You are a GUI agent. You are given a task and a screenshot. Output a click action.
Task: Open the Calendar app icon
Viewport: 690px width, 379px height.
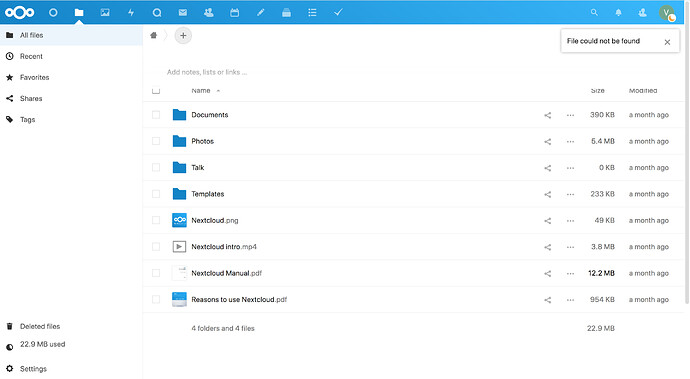pyautogui.click(x=235, y=12)
